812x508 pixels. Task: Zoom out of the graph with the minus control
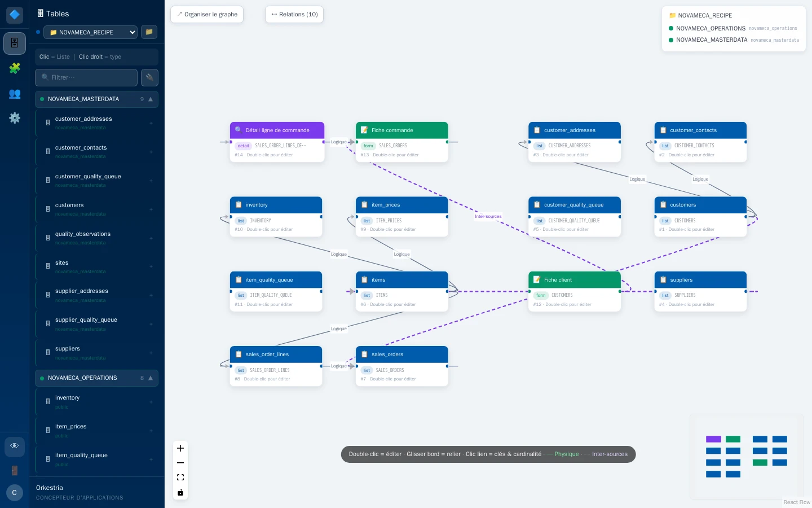tap(180, 463)
